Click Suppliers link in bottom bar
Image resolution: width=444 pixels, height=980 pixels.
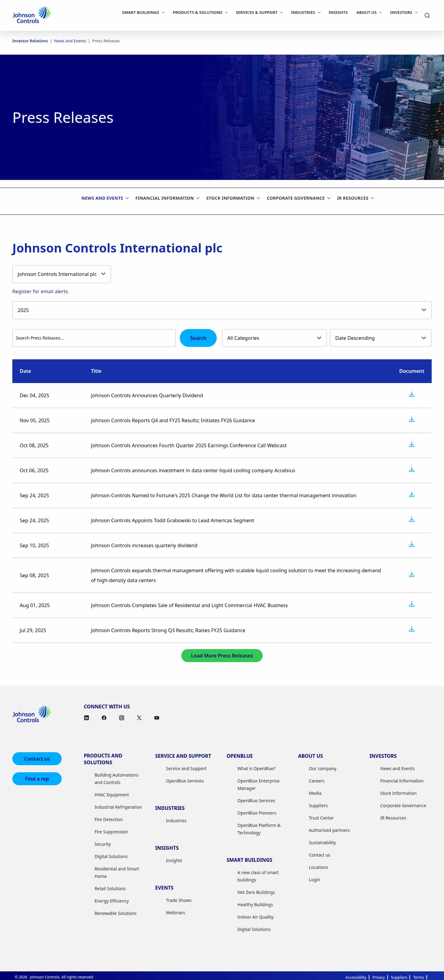click(399, 977)
